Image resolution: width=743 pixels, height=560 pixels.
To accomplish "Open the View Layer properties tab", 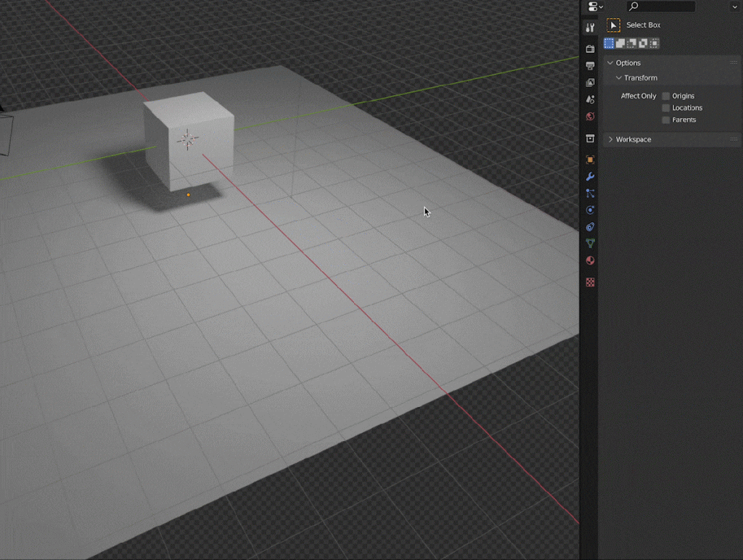I will coord(590,83).
